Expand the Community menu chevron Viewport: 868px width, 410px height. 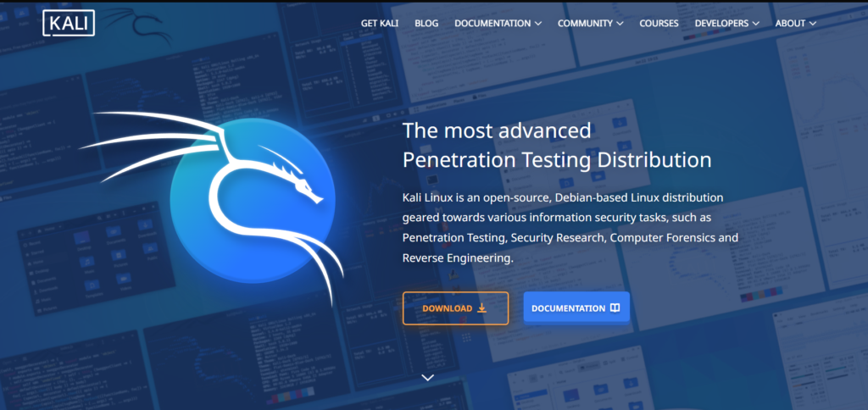pos(620,24)
